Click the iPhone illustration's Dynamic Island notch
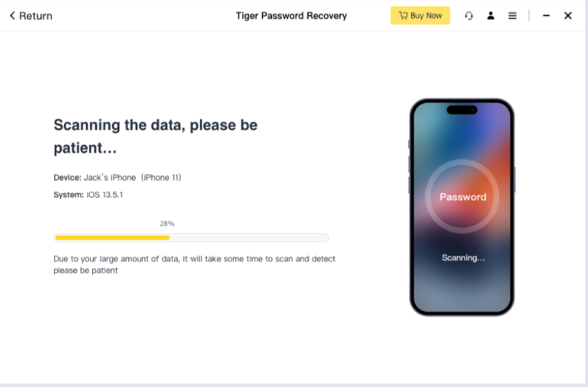588x387 pixels. click(x=462, y=110)
